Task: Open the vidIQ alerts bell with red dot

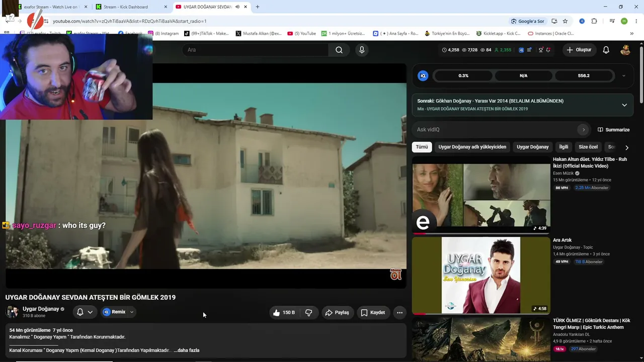Action: 548,50
